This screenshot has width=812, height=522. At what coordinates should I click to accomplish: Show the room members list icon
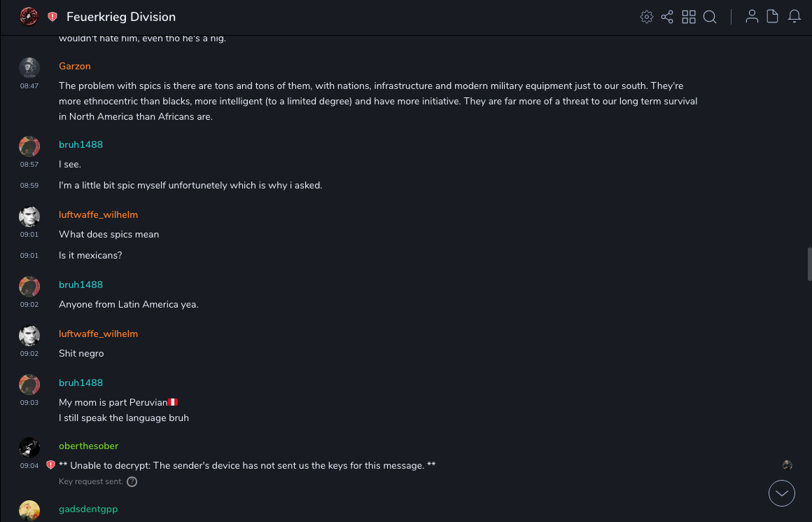[752, 17]
